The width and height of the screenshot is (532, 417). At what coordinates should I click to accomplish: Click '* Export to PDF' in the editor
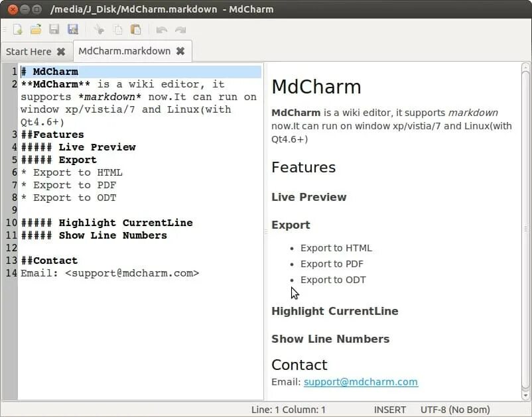[x=68, y=185]
